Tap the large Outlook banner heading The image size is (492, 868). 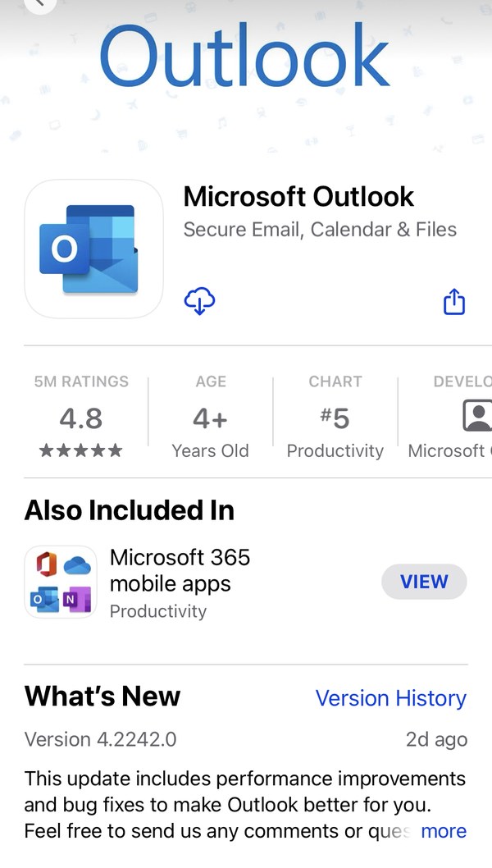(244, 55)
